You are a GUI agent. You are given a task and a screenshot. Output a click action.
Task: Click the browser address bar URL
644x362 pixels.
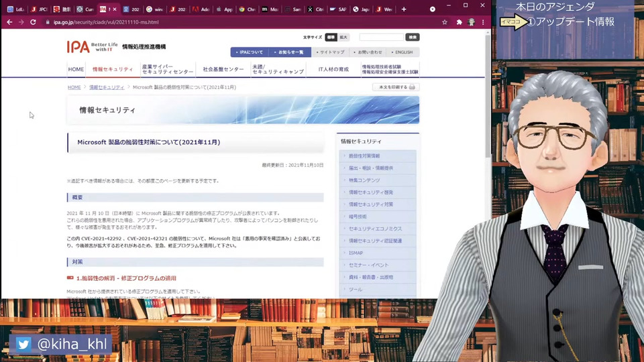click(106, 22)
